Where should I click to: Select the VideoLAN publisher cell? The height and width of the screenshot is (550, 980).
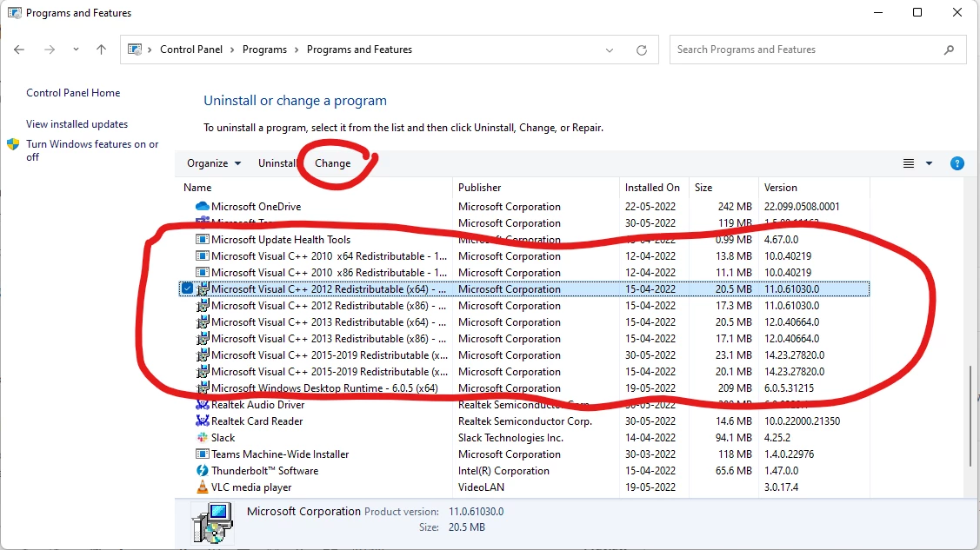(481, 487)
